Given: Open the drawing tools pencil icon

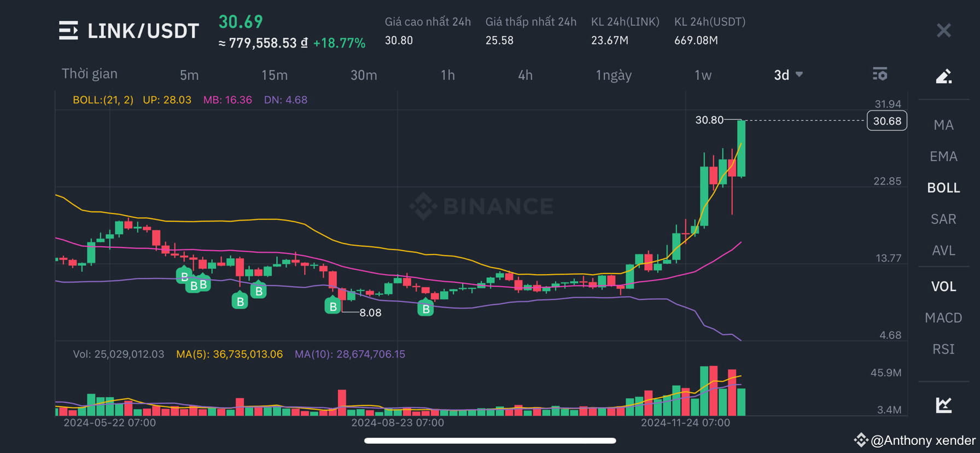Looking at the screenshot, I should pos(943,75).
